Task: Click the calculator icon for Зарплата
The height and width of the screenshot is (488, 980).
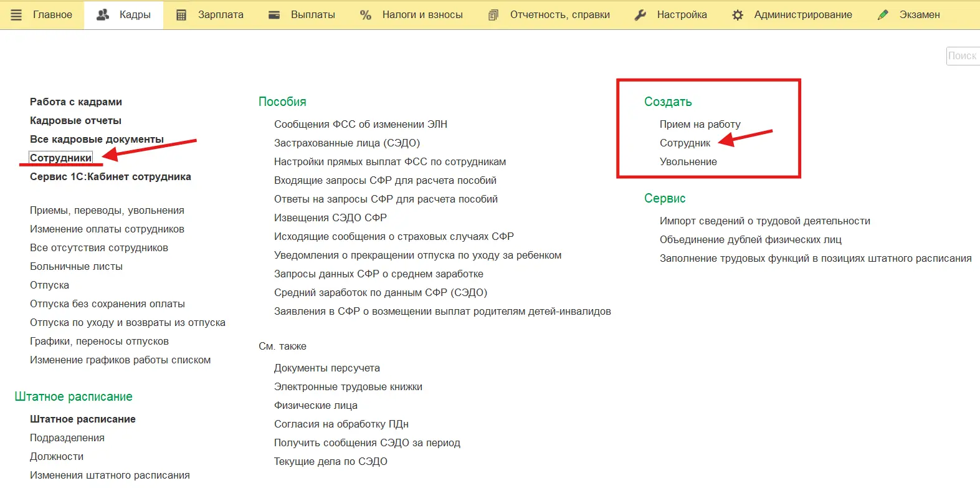Action: 181,15
